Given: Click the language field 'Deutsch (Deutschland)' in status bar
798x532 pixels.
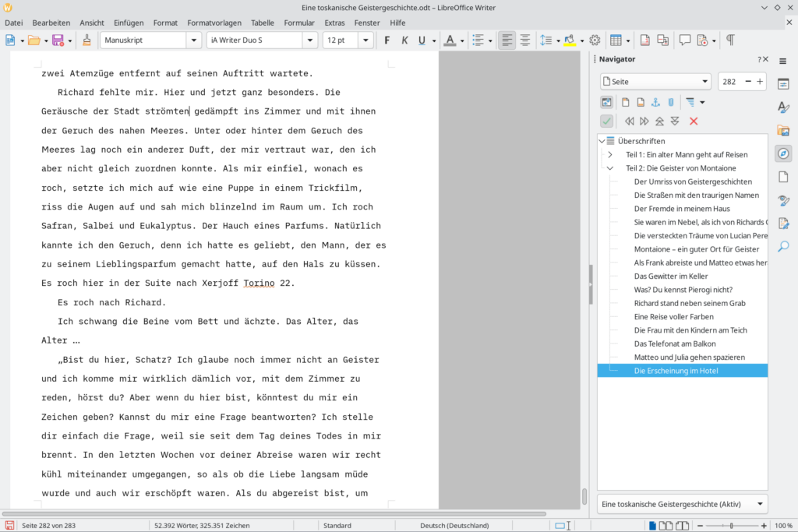Looking at the screenshot, I should [x=454, y=526].
